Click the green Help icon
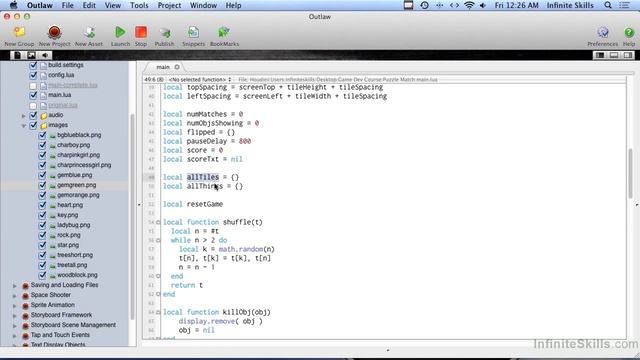The width and height of the screenshot is (640, 360). (x=629, y=32)
